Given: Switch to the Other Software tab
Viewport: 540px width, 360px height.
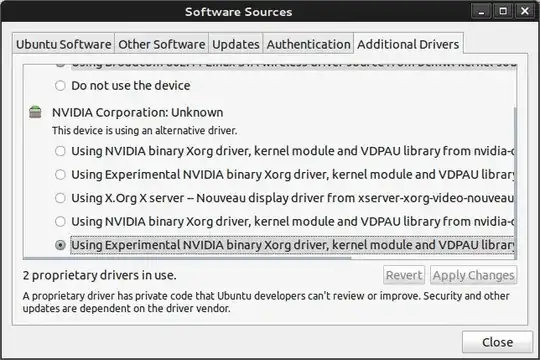Looking at the screenshot, I should (162, 44).
